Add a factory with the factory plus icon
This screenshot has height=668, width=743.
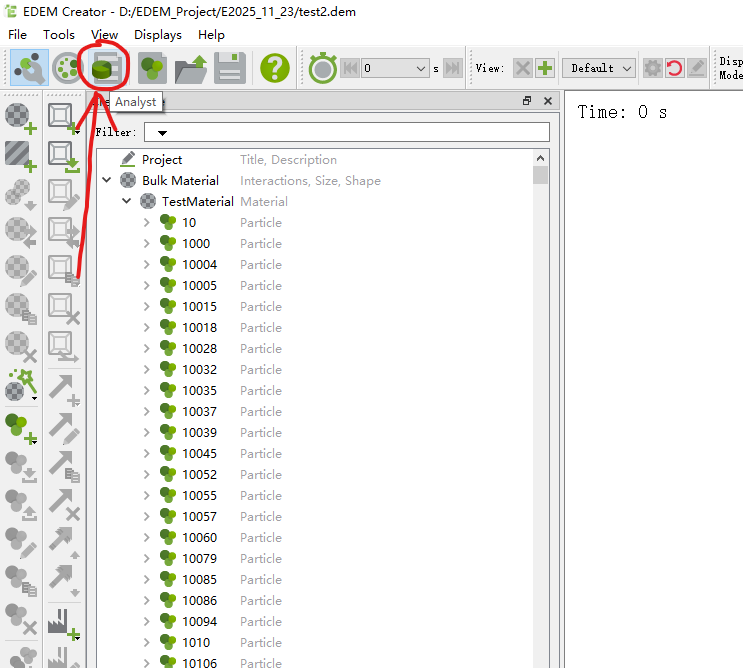[x=63, y=624]
